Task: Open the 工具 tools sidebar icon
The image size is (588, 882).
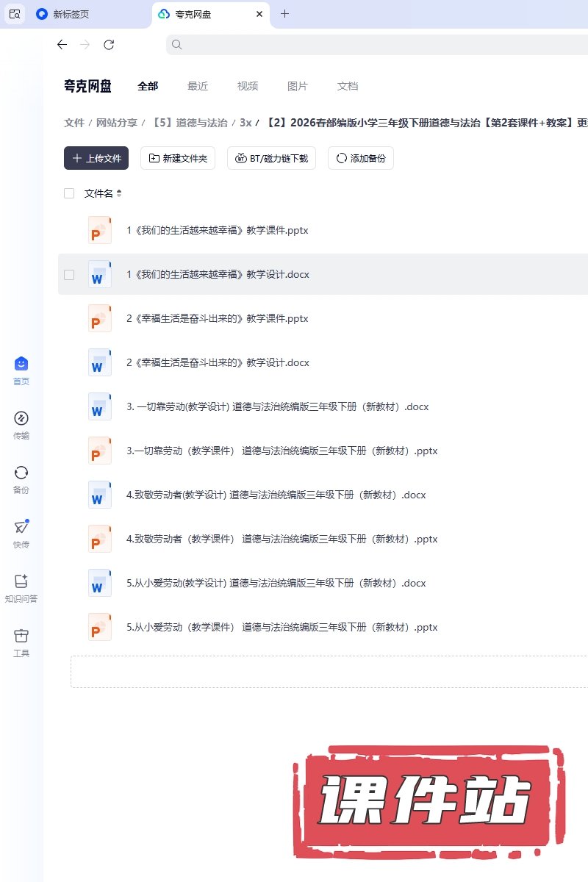Action: click(x=21, y=637)
